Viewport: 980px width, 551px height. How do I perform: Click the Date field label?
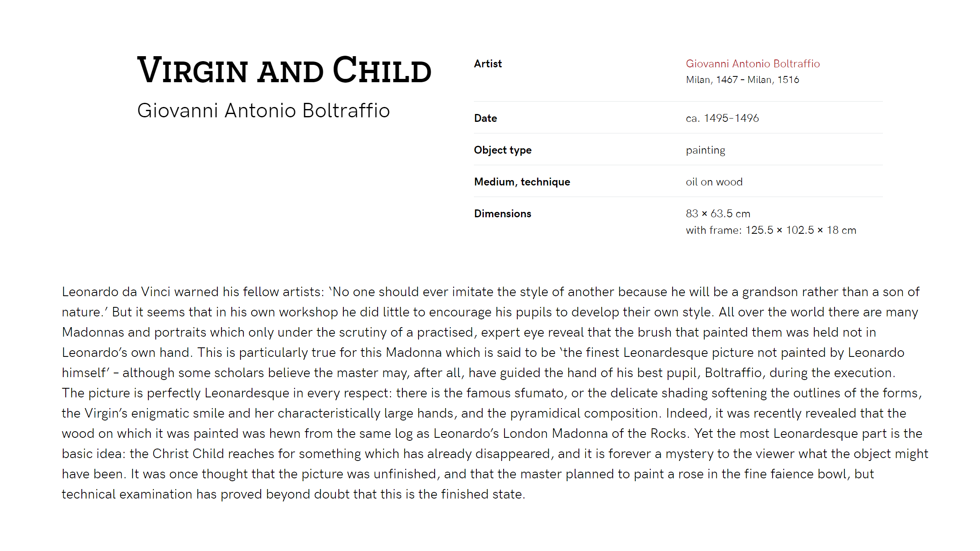pos(485,118)
